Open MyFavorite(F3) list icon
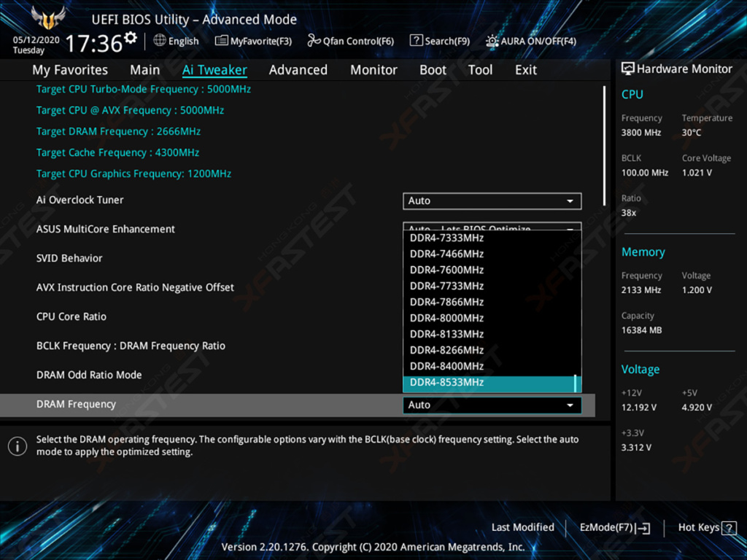The image size is (747, 560). [221, 41]
